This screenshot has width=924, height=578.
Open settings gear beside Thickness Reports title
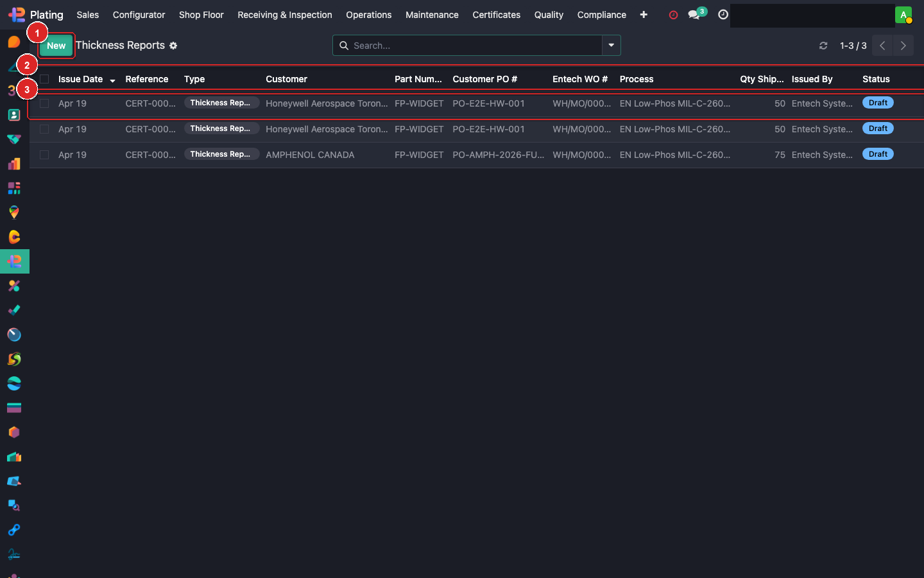[173, 46]
